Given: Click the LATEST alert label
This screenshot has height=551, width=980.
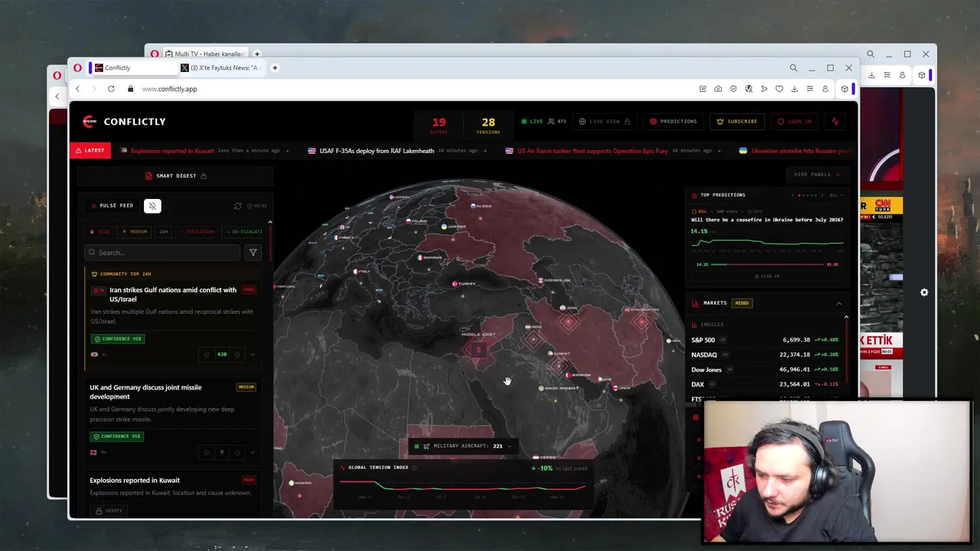Looking at the screenshot, I should (90, 151).
